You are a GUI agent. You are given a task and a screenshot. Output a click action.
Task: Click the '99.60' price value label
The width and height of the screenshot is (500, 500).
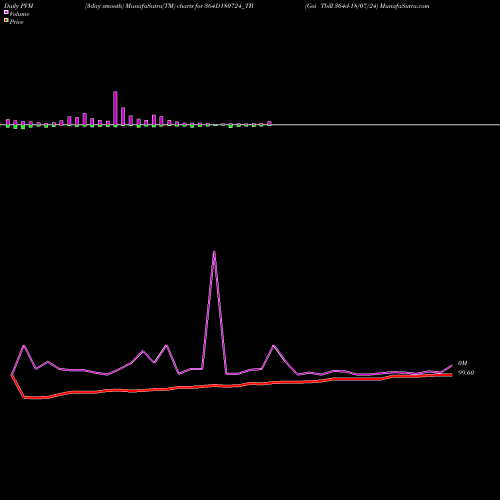point(466,373)
